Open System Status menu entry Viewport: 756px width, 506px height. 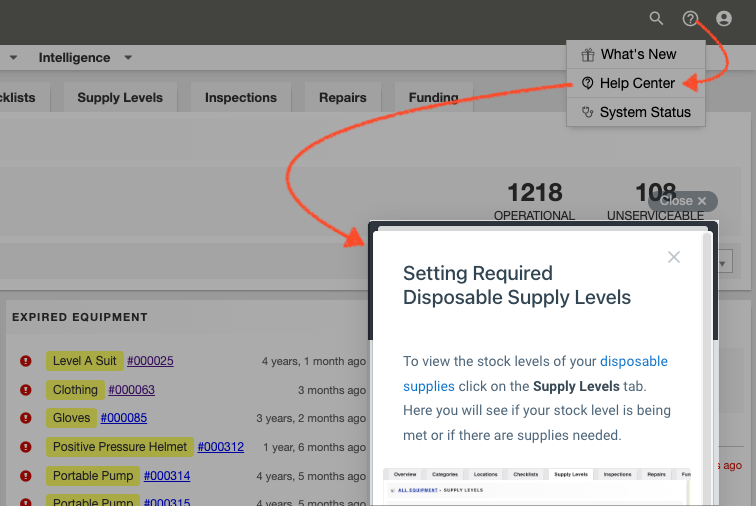coord(636,112)
